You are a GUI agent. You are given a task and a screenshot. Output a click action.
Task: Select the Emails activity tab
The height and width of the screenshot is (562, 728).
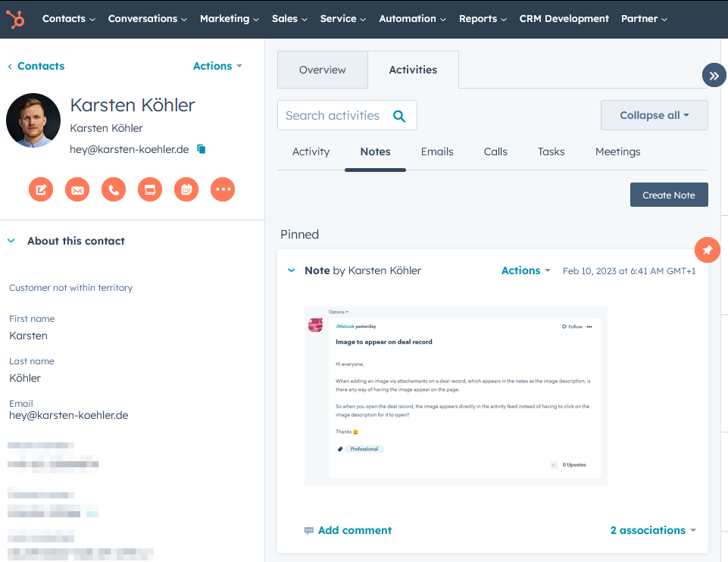pyautogui.click(x=437, y=151)
